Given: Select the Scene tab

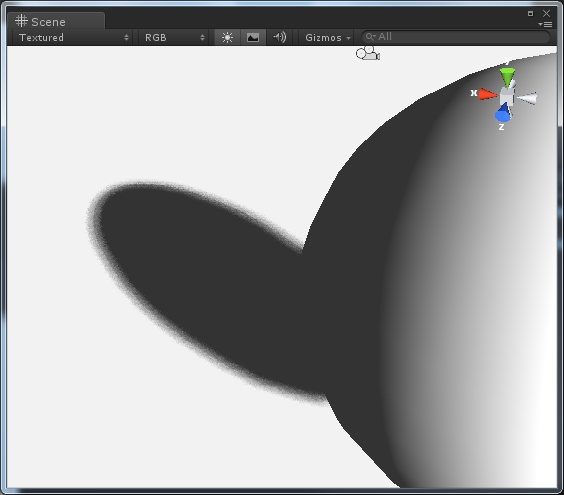Looking at the screenshot, I should (x=56, y=22).
